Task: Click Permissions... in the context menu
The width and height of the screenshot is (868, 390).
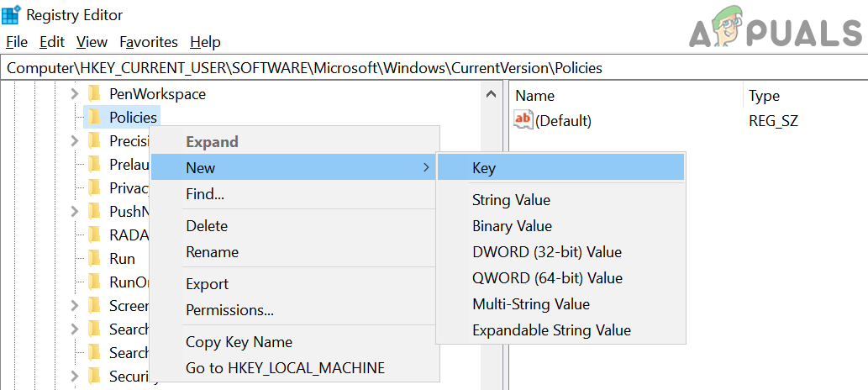Action: click(x=229, y=310)
